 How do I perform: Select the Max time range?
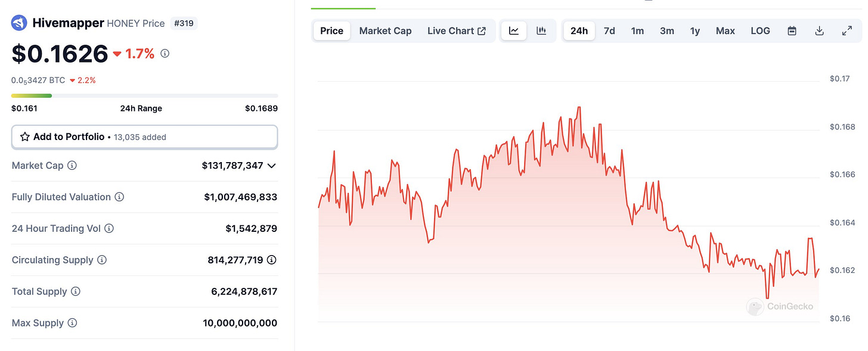click(726, 31)
